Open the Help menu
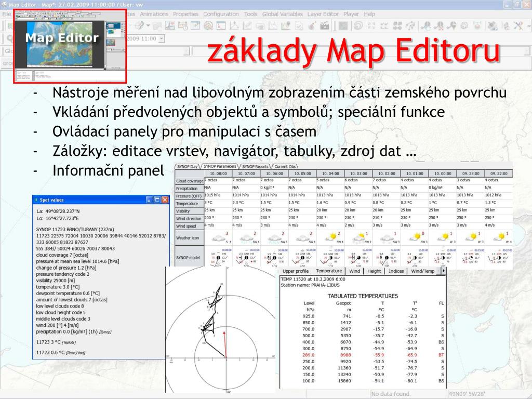The width and height of the screenshot is (532, 399). 369,14
